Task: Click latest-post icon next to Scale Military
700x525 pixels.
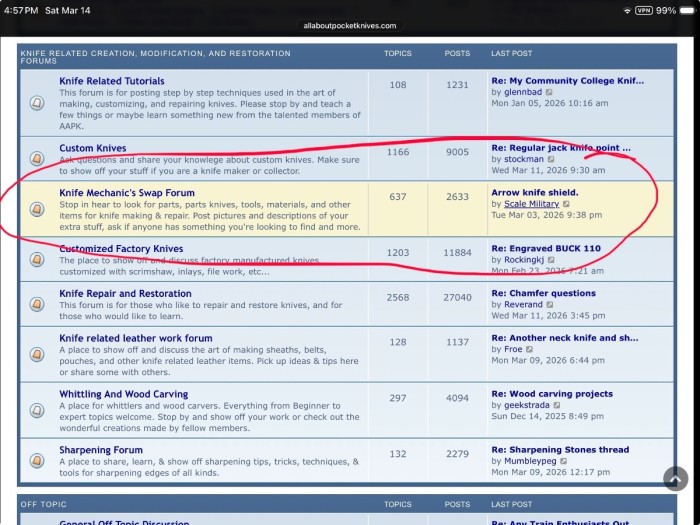Action: (x=566, y=204)
